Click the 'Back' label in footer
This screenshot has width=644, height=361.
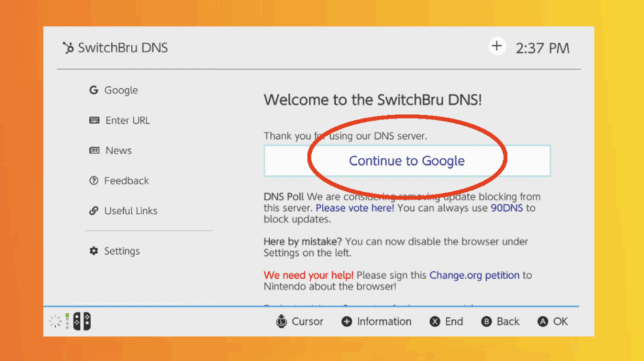508,321
